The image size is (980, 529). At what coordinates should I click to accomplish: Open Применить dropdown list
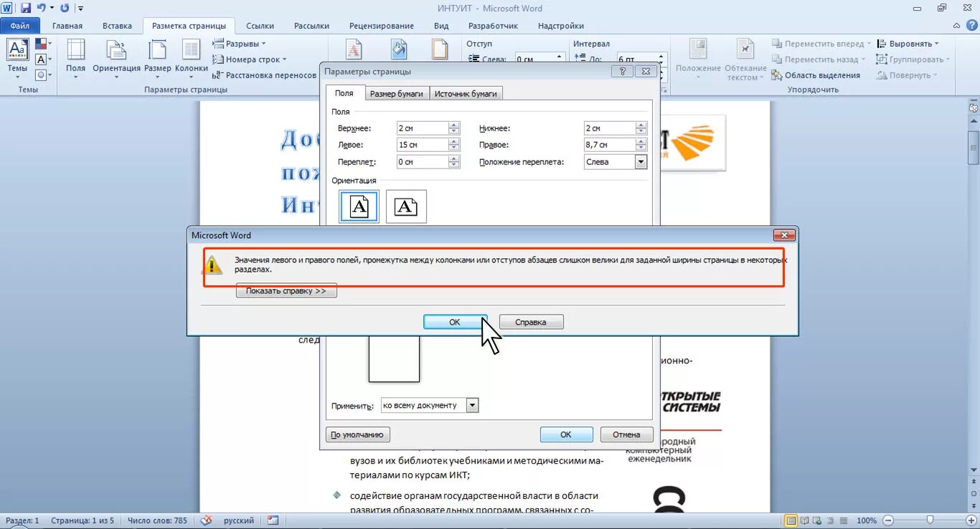[472, 405]
